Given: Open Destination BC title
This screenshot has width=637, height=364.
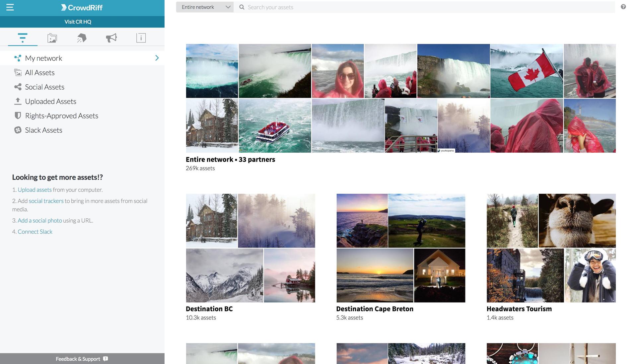Looking at the screenshot, I should (209, 309).
